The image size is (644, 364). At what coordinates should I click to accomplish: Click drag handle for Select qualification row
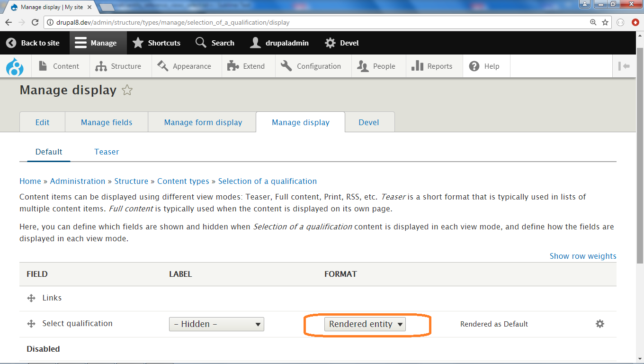pyautogui.click(x=31, y=324)
